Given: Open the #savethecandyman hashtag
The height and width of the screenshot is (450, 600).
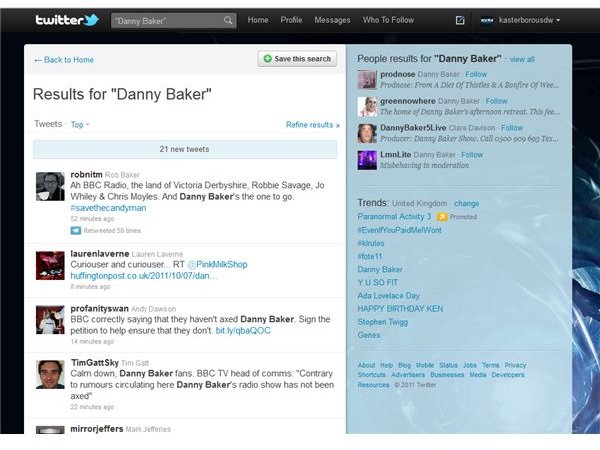Looking at the screenshot, I should coord(108,208).
